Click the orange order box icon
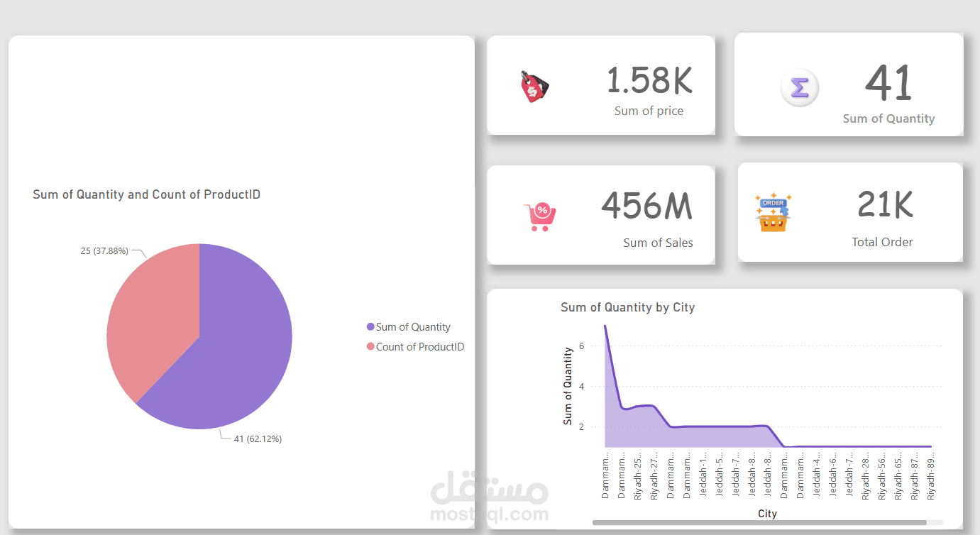The height and width of the screenshot is (535, 980). tap(773, 212)
